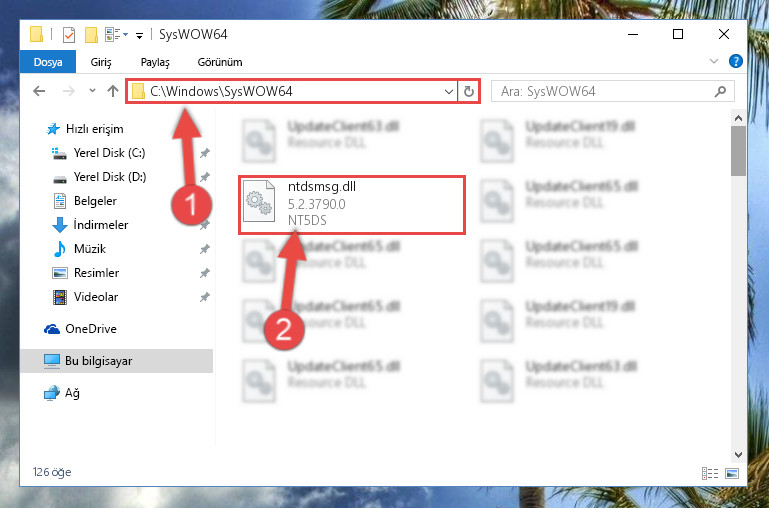Screen dimensions: 769x508
Task: Open Müzik folder in sidebar
Action: coord(90,249)
